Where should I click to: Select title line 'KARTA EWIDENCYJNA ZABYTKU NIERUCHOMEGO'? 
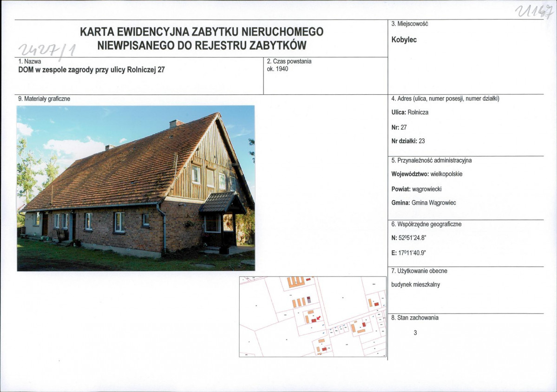[202, 32]
